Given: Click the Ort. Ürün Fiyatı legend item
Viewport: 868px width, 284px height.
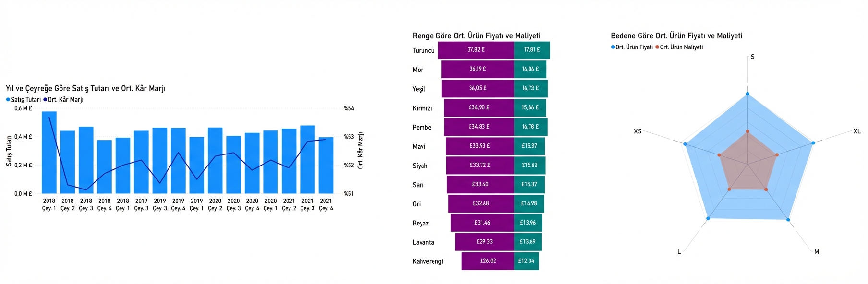Looking at the screenshot, I should (x=632, y=47).
